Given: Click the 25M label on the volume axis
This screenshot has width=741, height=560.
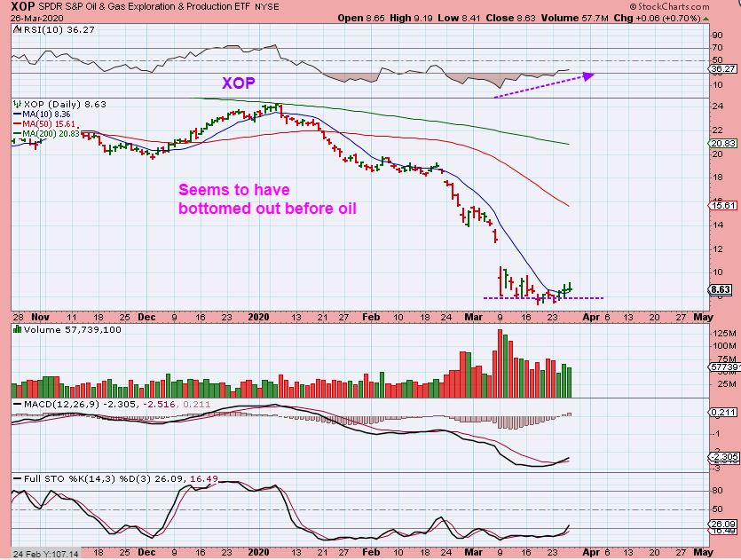Looking at the screenshot, I should [726, 383].
